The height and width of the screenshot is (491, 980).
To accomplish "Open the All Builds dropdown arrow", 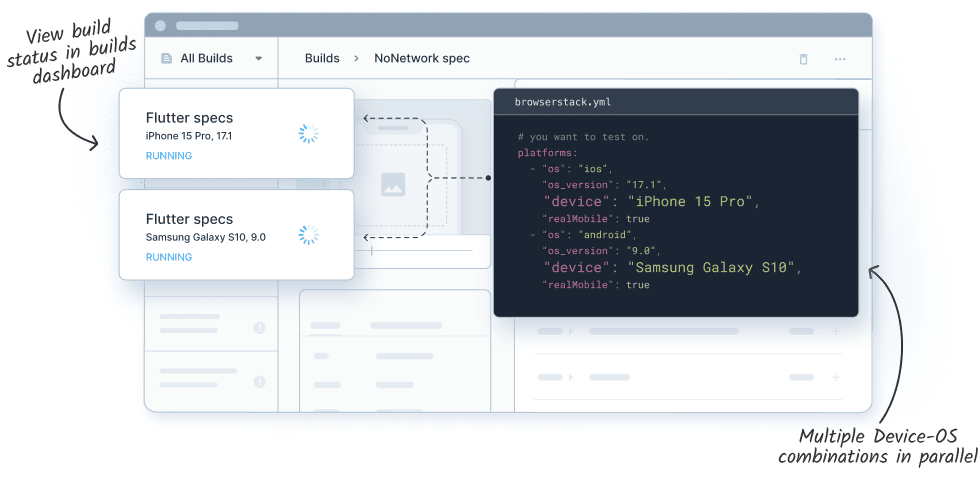I will 259,59.
